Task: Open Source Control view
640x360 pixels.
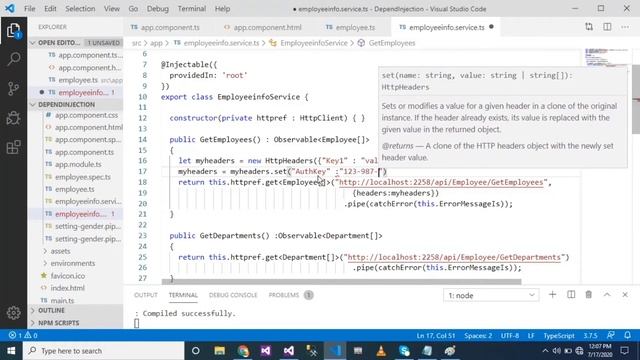Action: (13, 89)
